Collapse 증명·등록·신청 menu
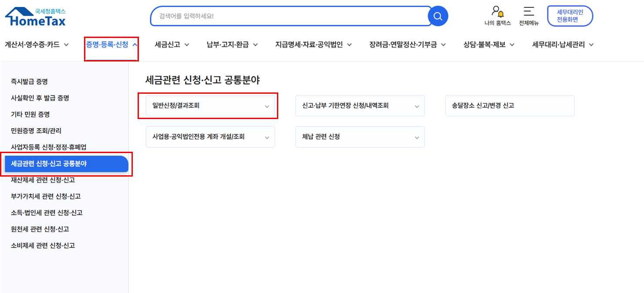644x293 pixels. (x=111, y=44)
